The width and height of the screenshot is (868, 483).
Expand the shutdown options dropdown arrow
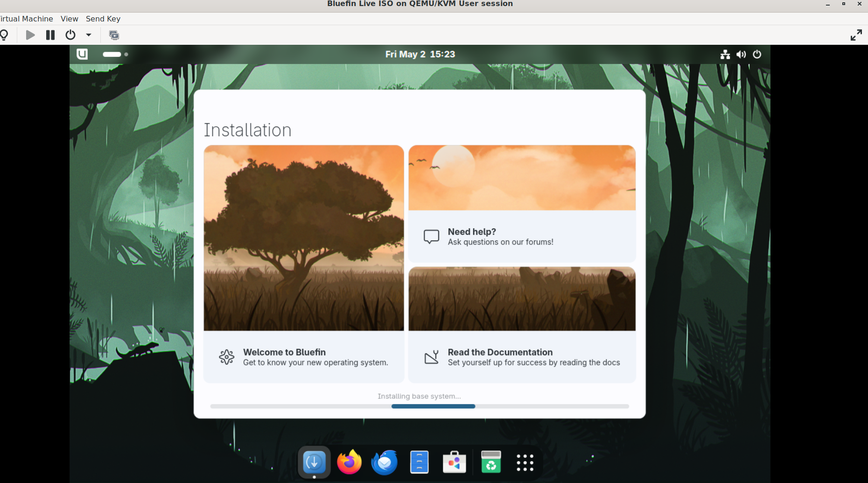tap(89, 35)
